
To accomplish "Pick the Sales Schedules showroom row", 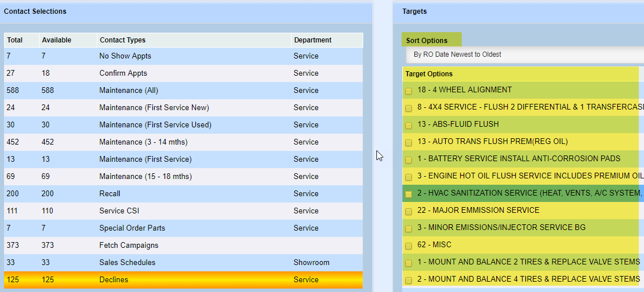I will click(x=127, y=263).
